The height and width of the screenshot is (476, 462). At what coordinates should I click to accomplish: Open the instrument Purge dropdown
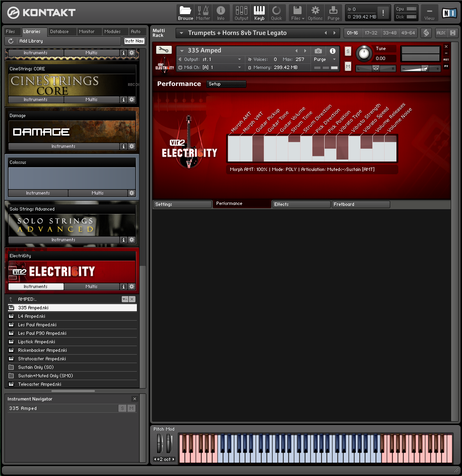pos(334,59)
